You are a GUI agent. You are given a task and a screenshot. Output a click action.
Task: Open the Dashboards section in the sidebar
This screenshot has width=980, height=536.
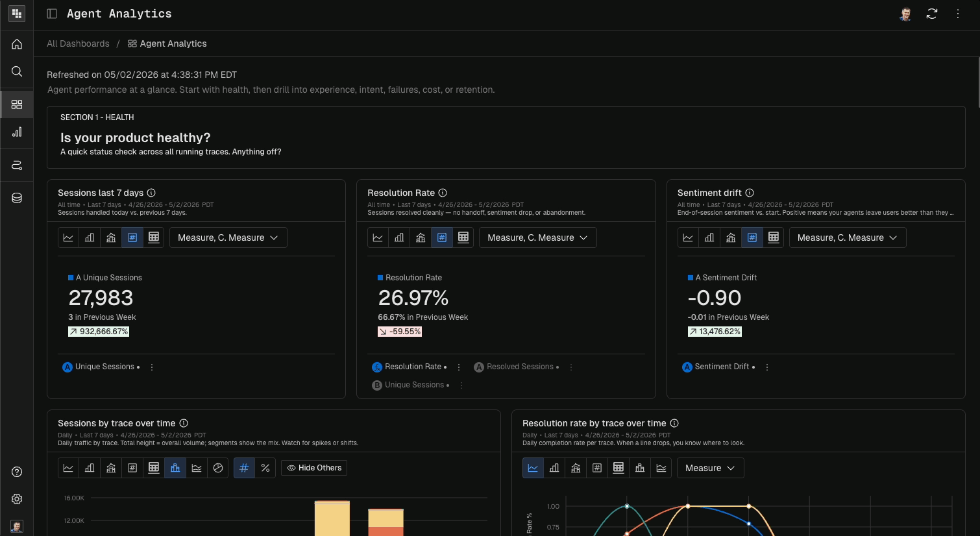tap(17, 104)
